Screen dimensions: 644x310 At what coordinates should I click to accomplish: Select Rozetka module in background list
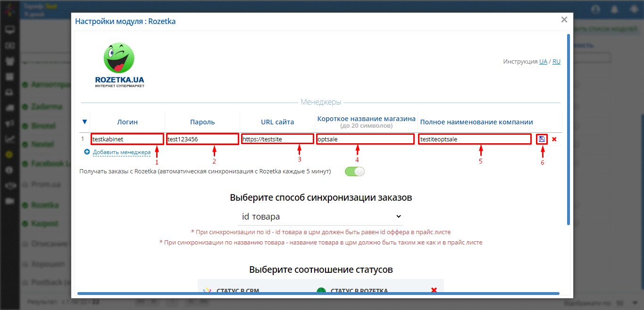(x=45, y=205)
